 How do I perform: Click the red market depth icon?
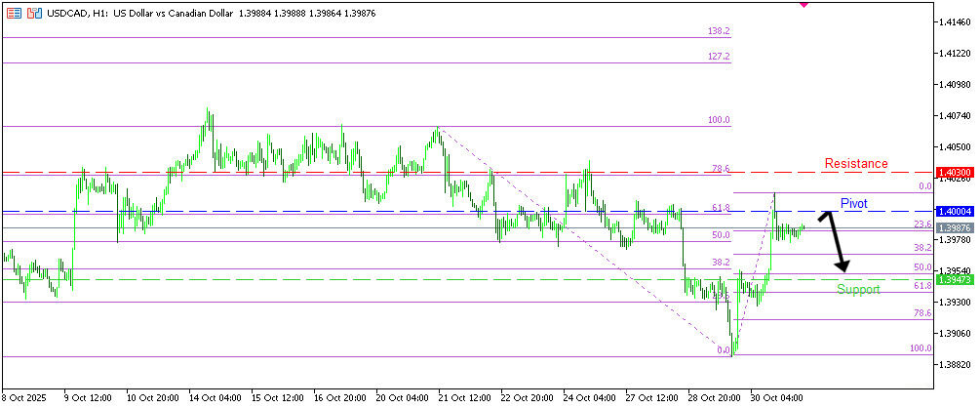click(x=13, y=15)
